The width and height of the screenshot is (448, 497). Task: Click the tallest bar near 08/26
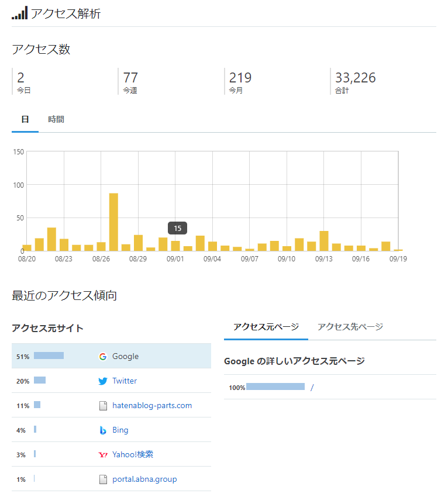113,222
